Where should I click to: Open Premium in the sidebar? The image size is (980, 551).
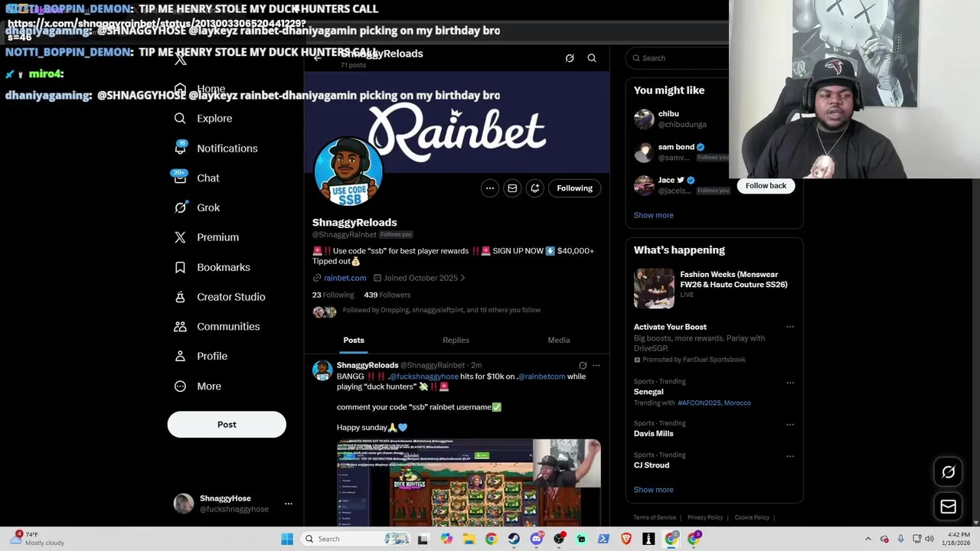(207, 237)
